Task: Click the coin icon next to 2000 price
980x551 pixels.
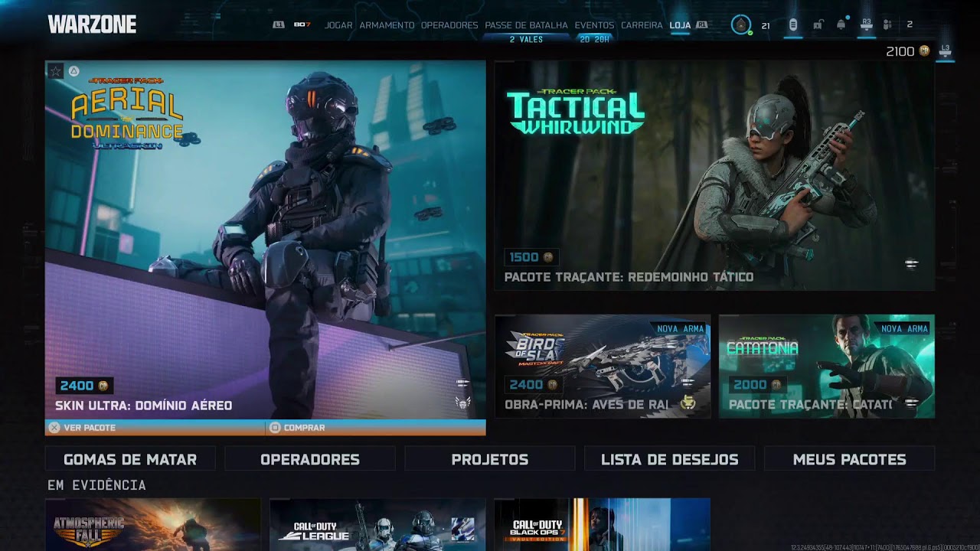Action: (776, 385)
